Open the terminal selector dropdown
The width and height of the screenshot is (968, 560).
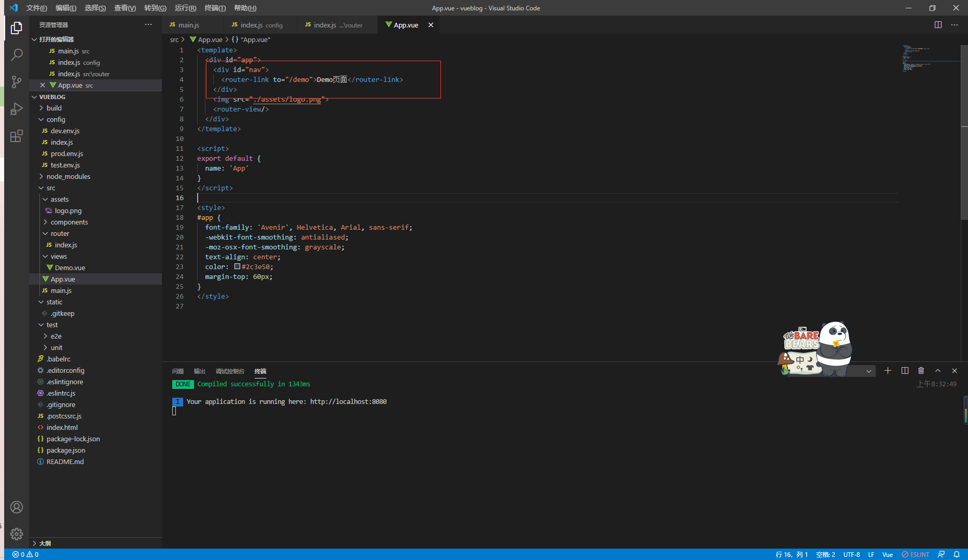click(x=869, y=371)
